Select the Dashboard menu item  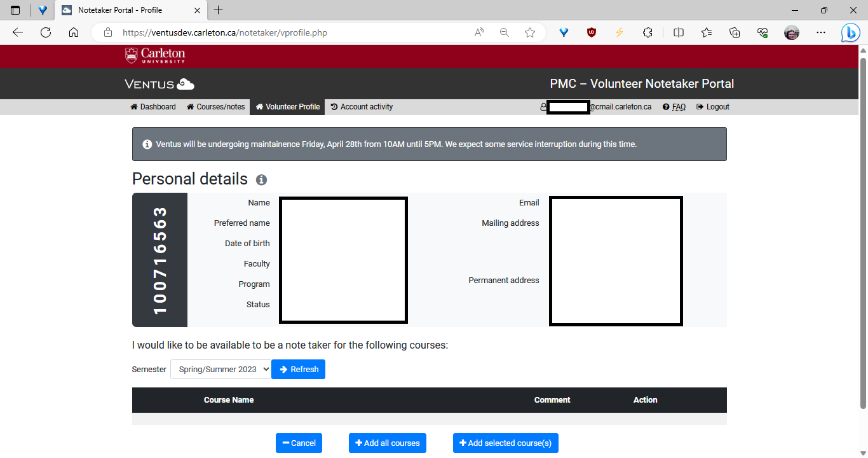[x=153, y=106]
